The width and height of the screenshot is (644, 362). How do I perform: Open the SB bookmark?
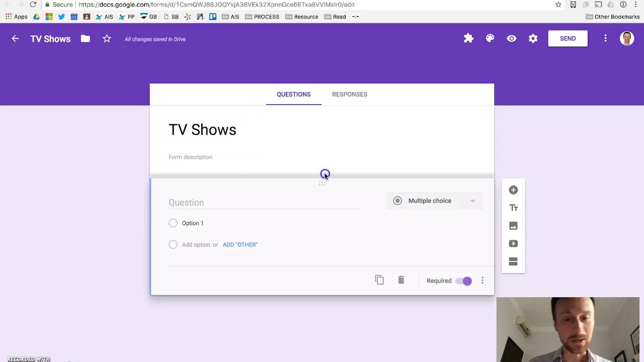coord(171,17)
